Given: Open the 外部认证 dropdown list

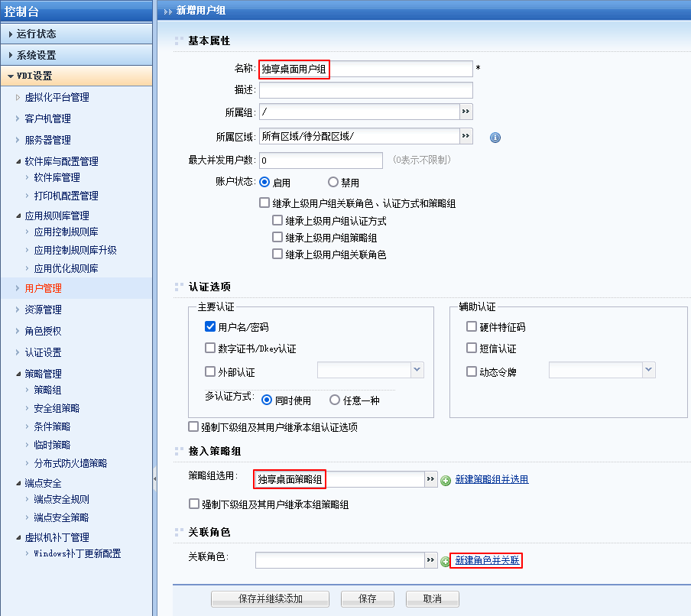Looking at the screenshot, I should pos(417,370).
